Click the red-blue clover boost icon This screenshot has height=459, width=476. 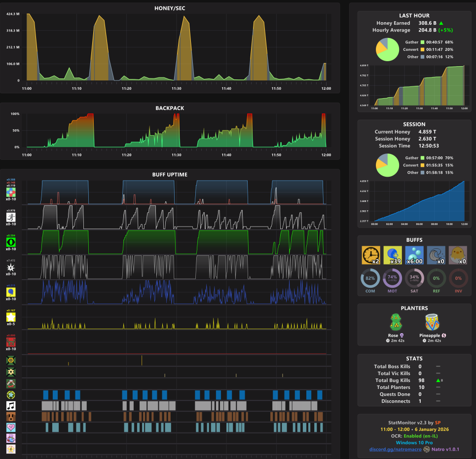point(11,192)
